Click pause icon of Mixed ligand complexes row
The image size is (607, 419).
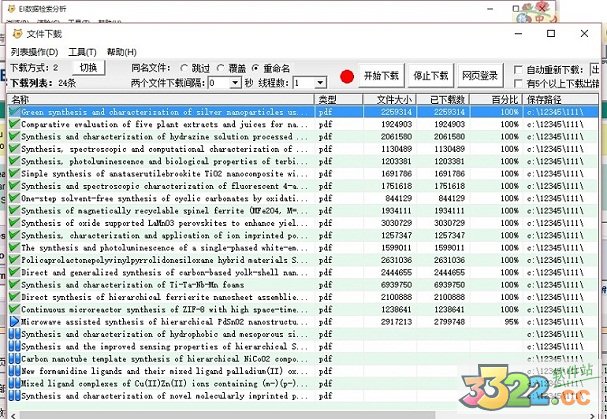pyautogui.click(x=14, y=383)
